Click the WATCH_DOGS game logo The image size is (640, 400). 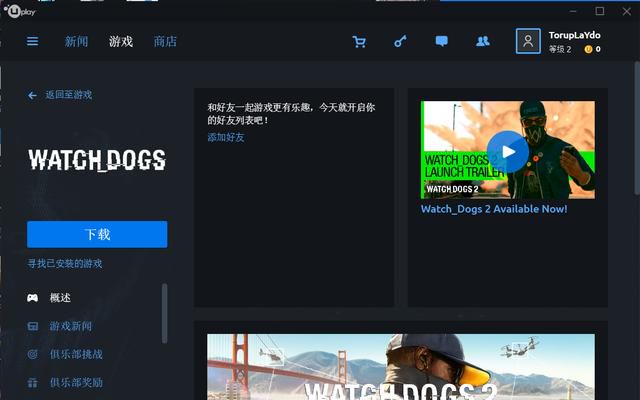point(97,160)
